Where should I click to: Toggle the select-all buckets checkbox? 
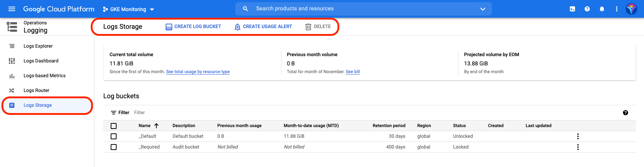[x=114, y=126]
